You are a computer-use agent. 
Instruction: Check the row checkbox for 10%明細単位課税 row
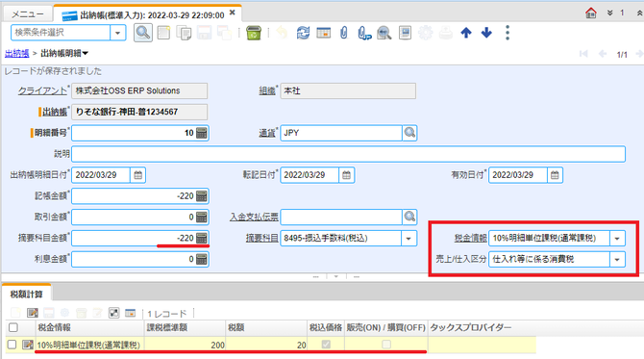[12, 345]
